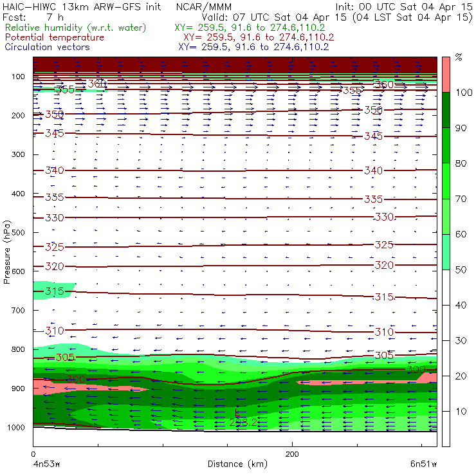This screenshot has height=476, width=476.
Task: Click the '300' pressure axis tick label
Action: pyautogui.click(x=18, y=154)
